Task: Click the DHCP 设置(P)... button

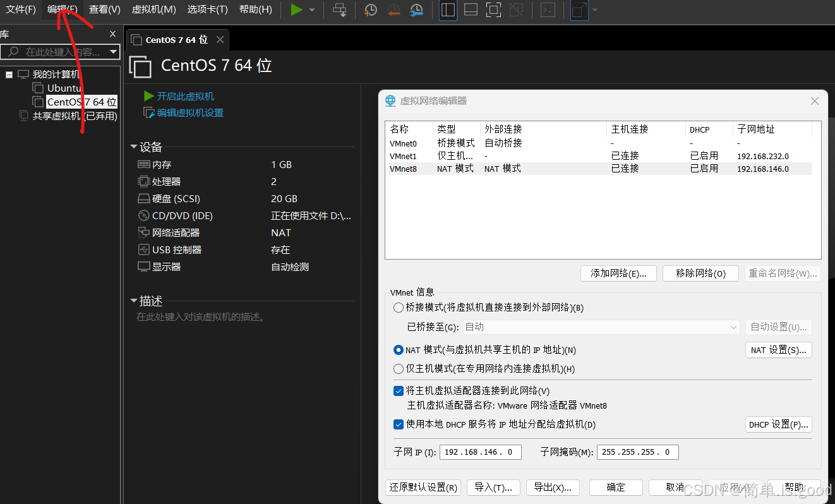Action: (x=779, y=425)
